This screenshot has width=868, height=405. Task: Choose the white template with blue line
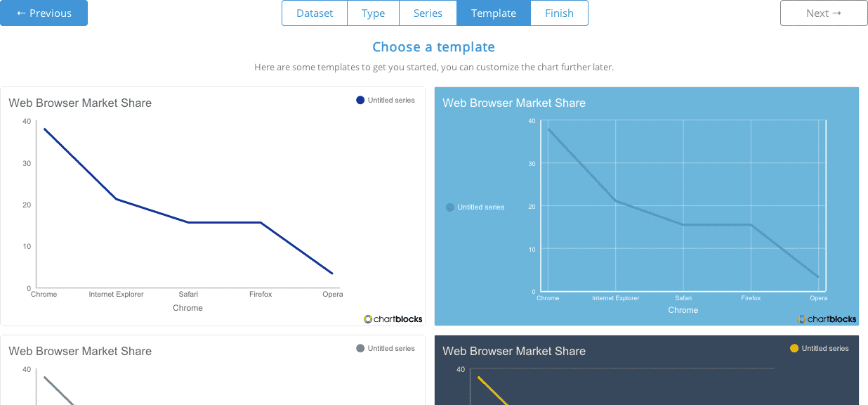point(213,206)
